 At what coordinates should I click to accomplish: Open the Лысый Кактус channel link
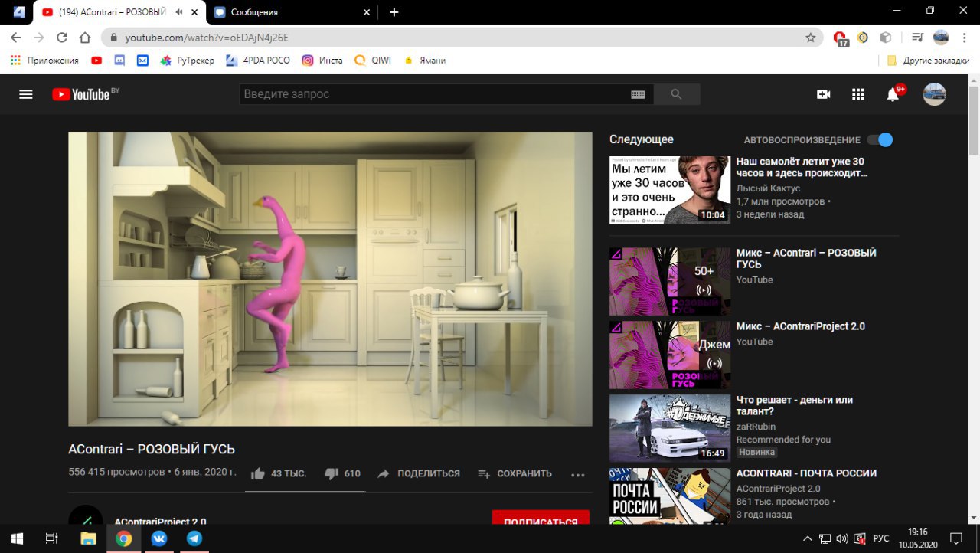tap(768, 188)
